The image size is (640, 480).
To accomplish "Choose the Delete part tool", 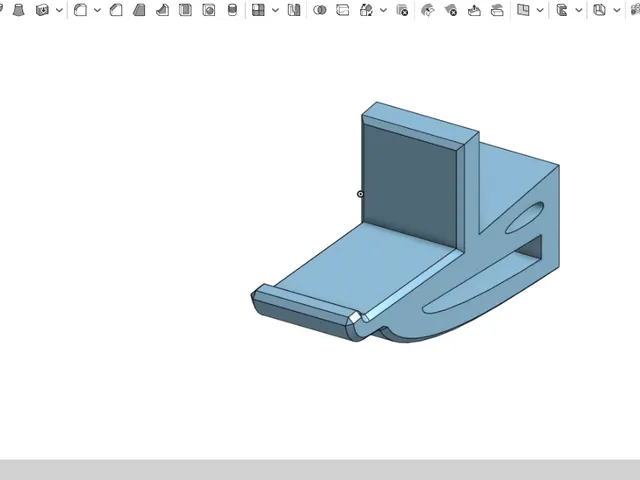I will coord(402,10).
